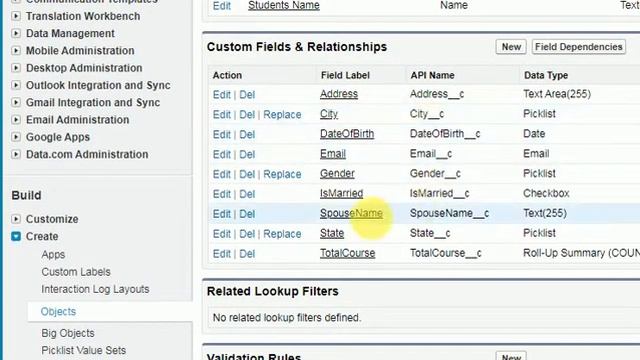Open Mobile Administration sidebar label
640x360 pixels.
[x=80, y=51]
